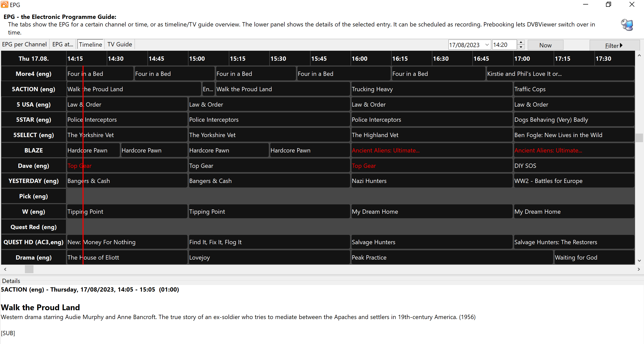The height and width of the screenshot is (344, 644).
Task: Click the EPG monitor icon at top right
Action: click(x=627, y=25)
